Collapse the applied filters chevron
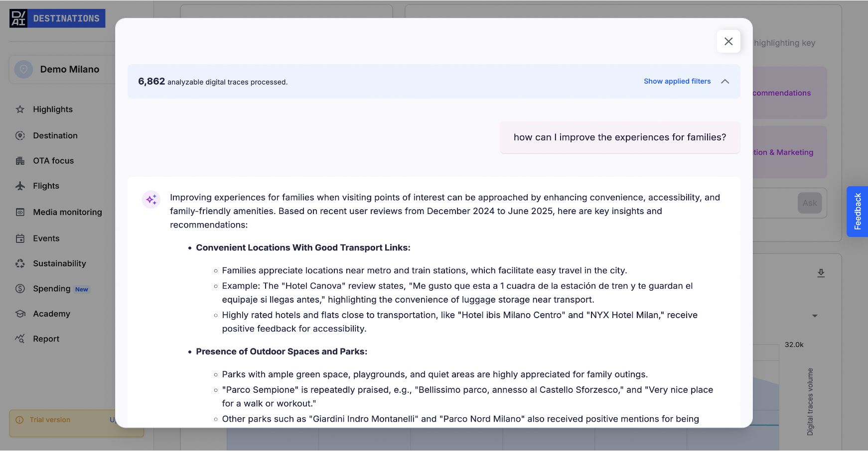The image size is (868, 451). [725, 81]
